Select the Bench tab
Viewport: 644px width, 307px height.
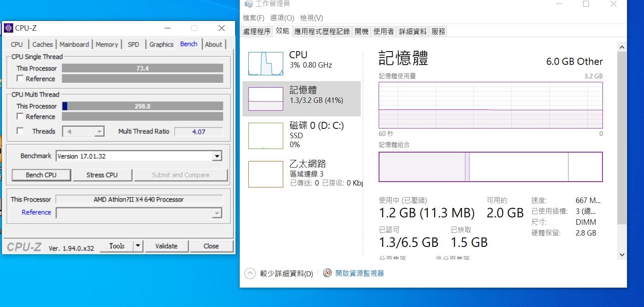click(x=189, y=44)
